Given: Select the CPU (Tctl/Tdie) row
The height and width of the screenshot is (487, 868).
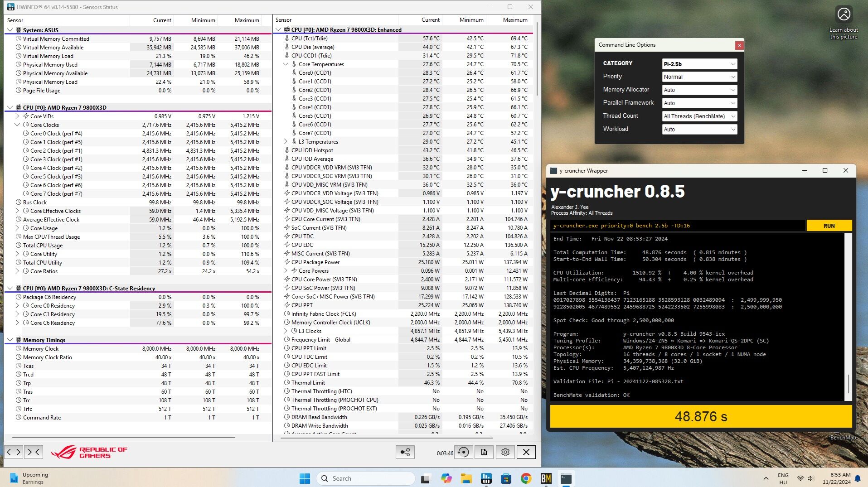Looking at the screenshot, I should 403,39.
